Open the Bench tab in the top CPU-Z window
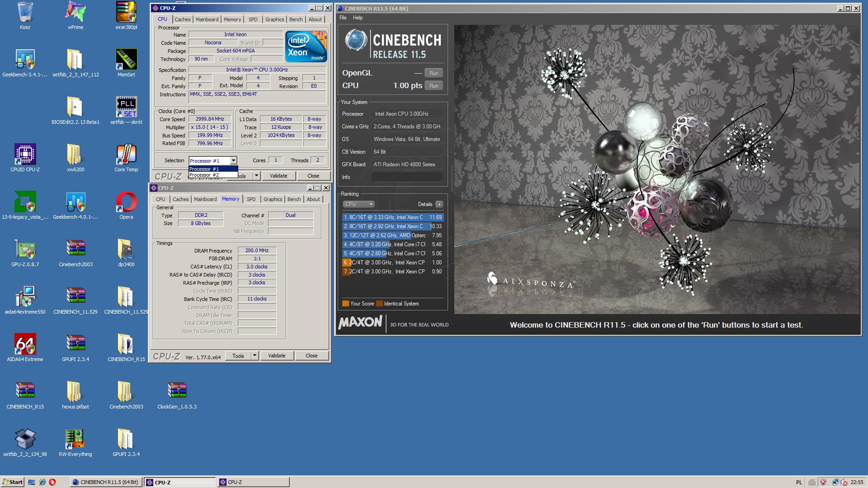 pyautogui.click(x=296, y=19)
